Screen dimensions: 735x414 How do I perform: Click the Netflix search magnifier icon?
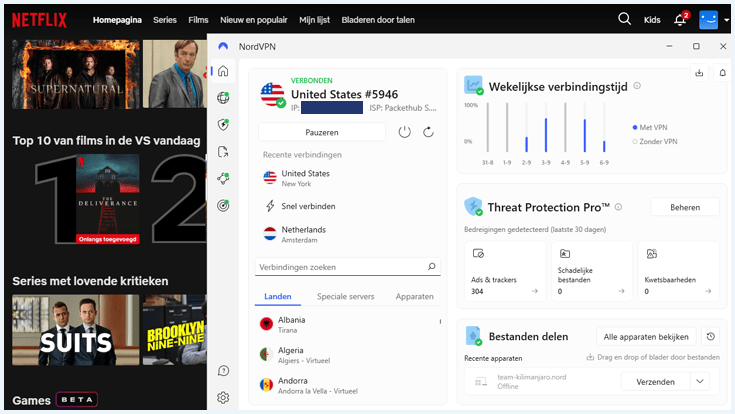(624, 19)
